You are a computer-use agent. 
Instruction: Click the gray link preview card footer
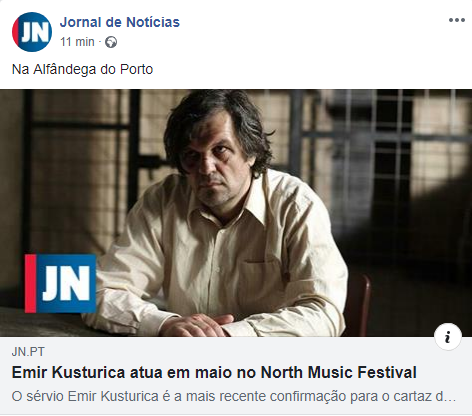click(x=236, y=376)
